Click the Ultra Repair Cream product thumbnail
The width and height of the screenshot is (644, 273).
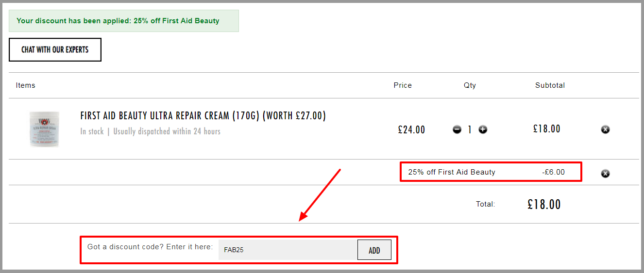44,129
